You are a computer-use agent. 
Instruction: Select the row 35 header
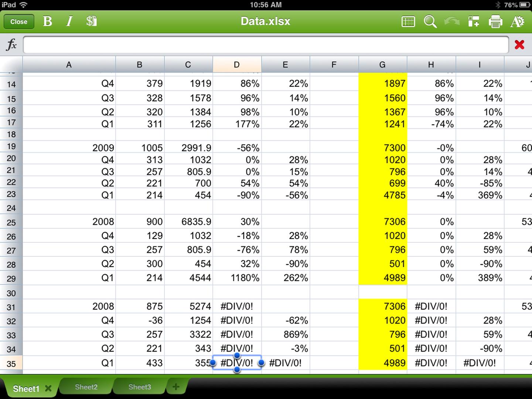pos(11,363)
